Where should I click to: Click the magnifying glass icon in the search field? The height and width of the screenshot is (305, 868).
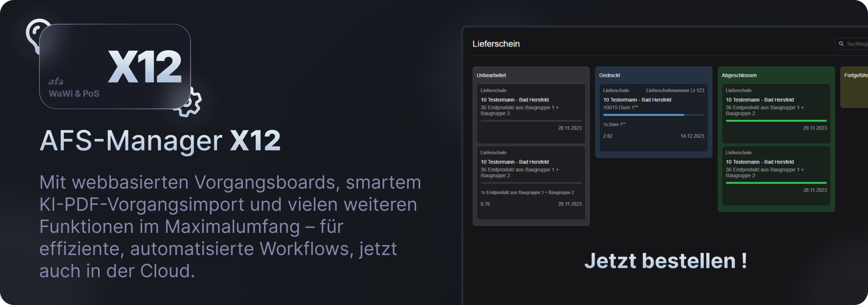click(841, 43)
